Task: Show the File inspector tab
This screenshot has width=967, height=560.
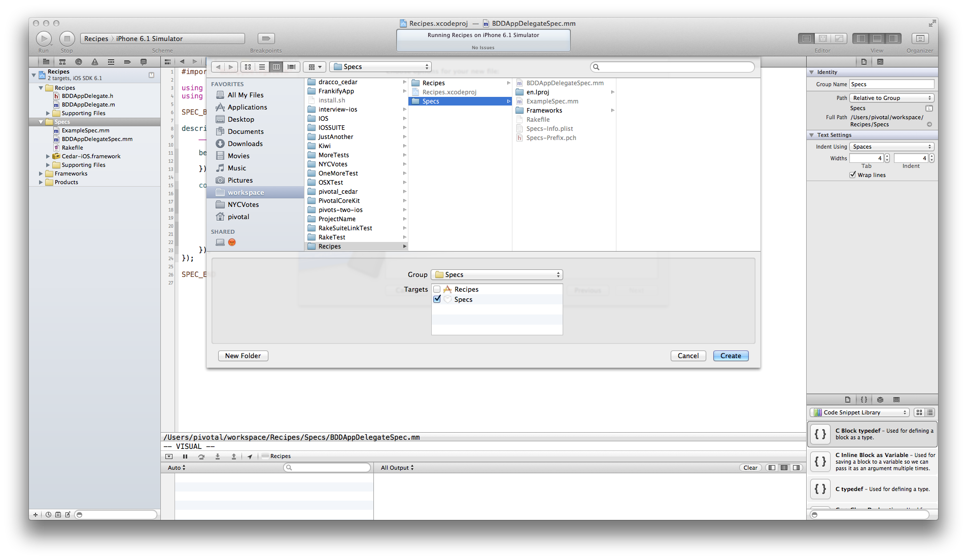Action: point(864,62)
